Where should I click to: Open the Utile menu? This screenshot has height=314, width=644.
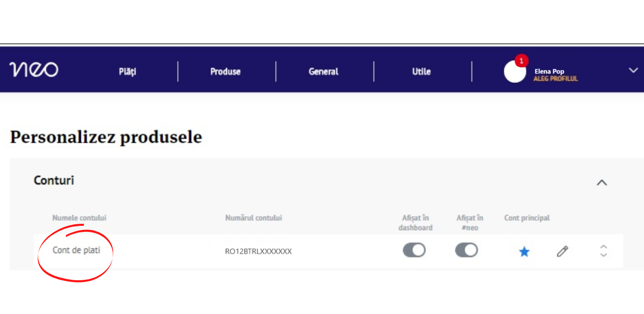[x=421, y=72]
